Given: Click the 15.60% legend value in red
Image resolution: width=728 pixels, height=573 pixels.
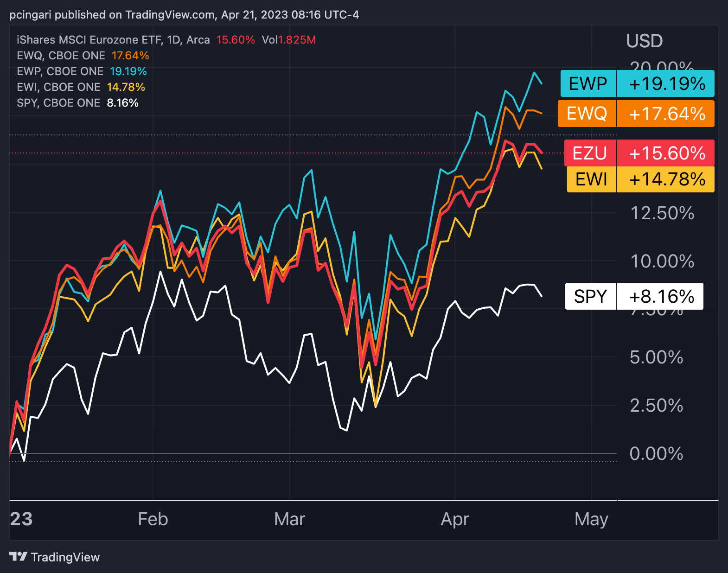Looking at the screenshot, I should pos(236,40).
